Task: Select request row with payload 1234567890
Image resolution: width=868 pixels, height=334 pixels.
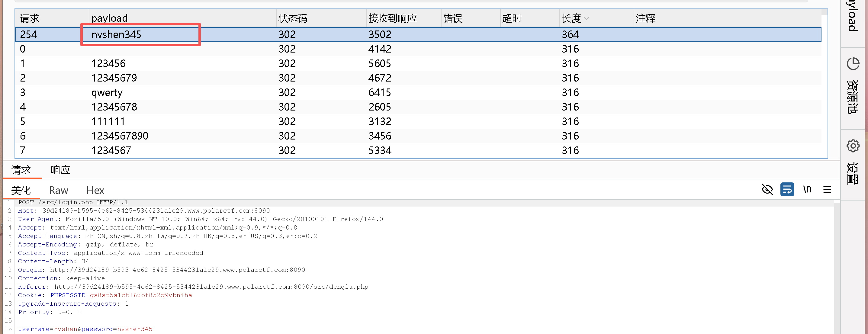Action: coord(120,136)
